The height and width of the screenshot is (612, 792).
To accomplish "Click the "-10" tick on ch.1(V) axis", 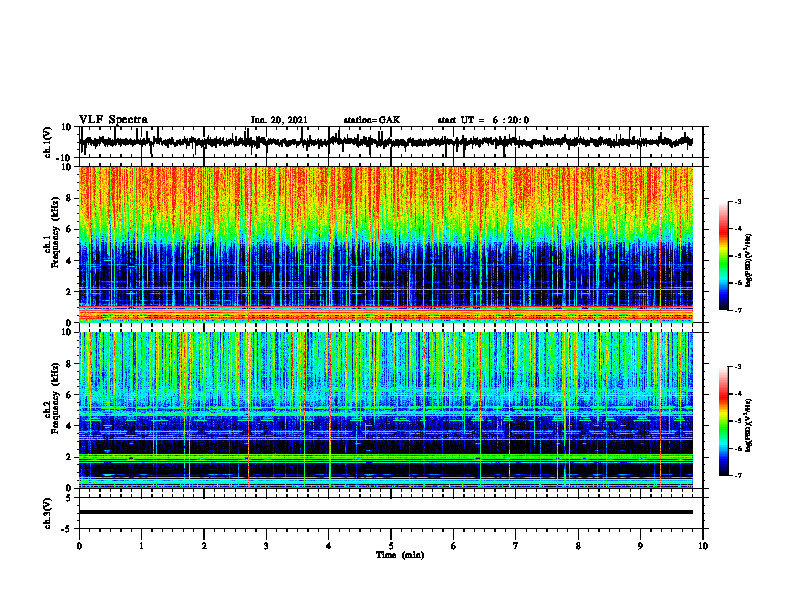I will point(65,158).
